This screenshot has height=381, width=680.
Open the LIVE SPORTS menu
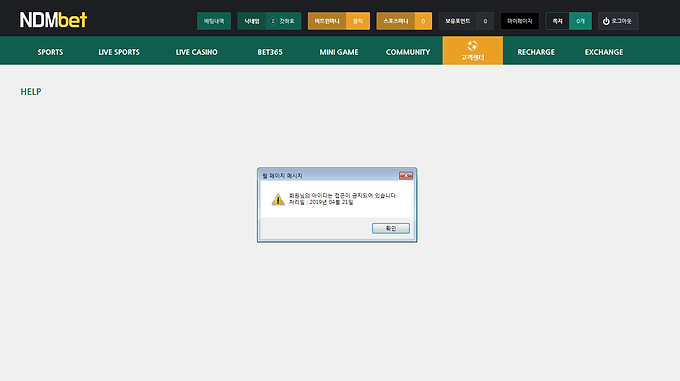point(119,52)
